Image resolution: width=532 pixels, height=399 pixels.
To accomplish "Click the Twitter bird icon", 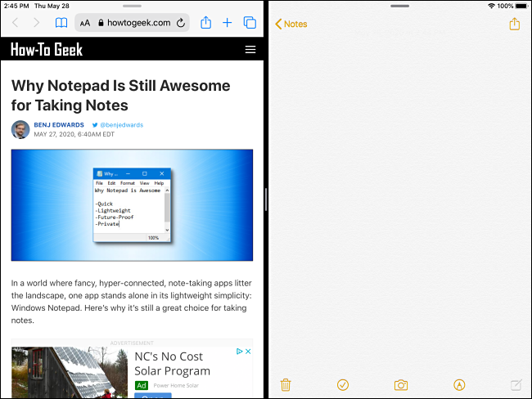I will coord(95,125).
